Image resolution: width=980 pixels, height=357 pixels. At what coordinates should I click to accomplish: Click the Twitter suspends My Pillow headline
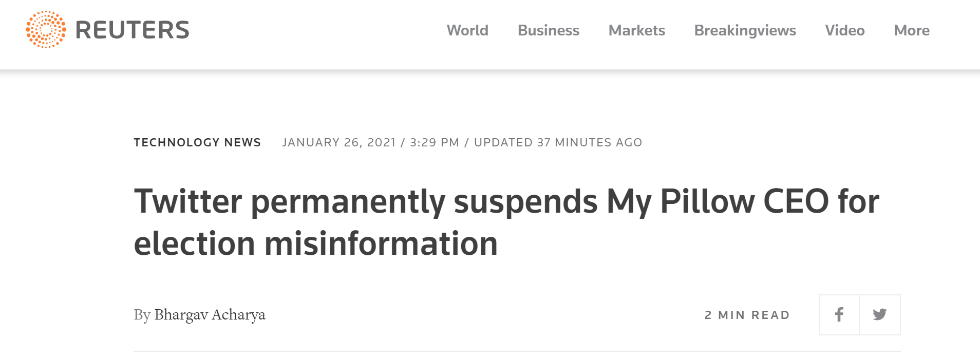(x=506, y=201)
